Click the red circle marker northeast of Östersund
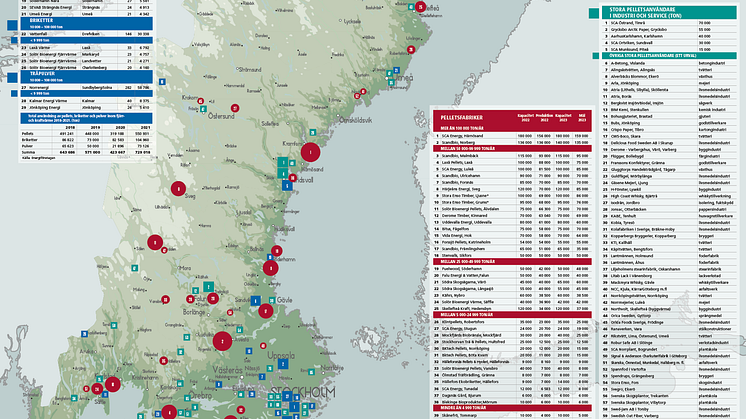This screenshot has height=419, width=746. point(235,108)
